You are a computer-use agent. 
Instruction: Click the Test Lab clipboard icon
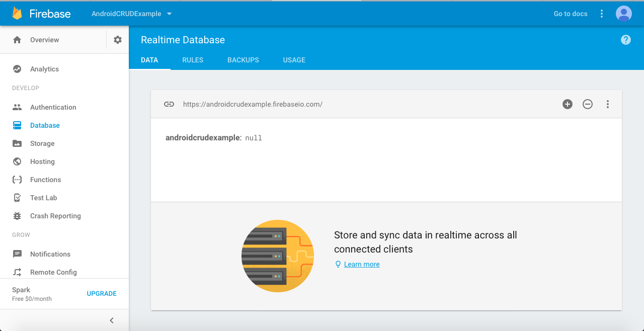(17, 198)
